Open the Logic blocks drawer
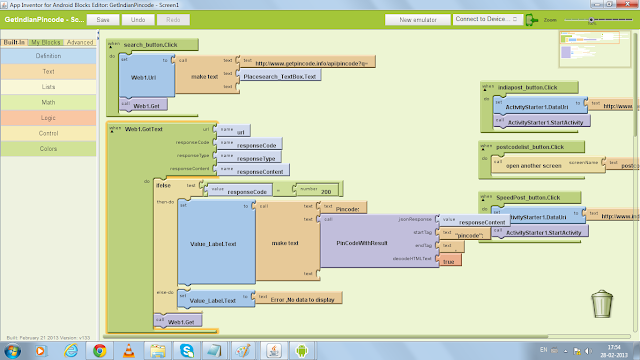 [48, 118]
